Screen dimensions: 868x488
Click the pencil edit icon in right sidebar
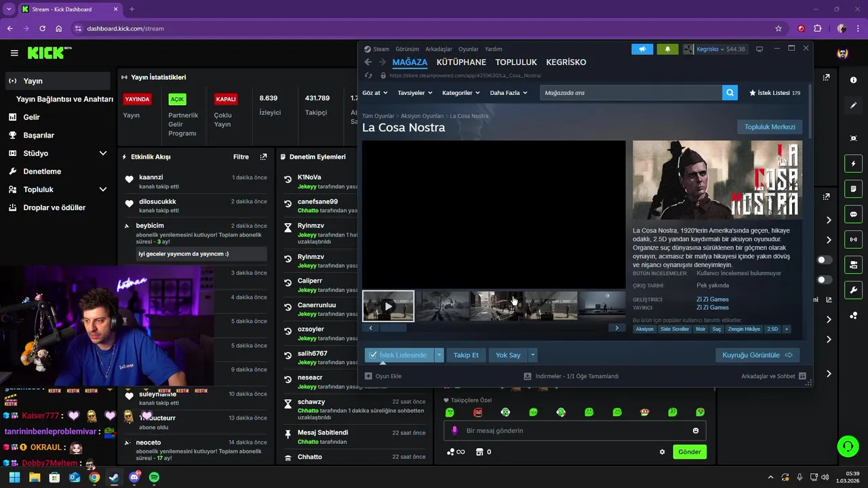tap(853, 106)
